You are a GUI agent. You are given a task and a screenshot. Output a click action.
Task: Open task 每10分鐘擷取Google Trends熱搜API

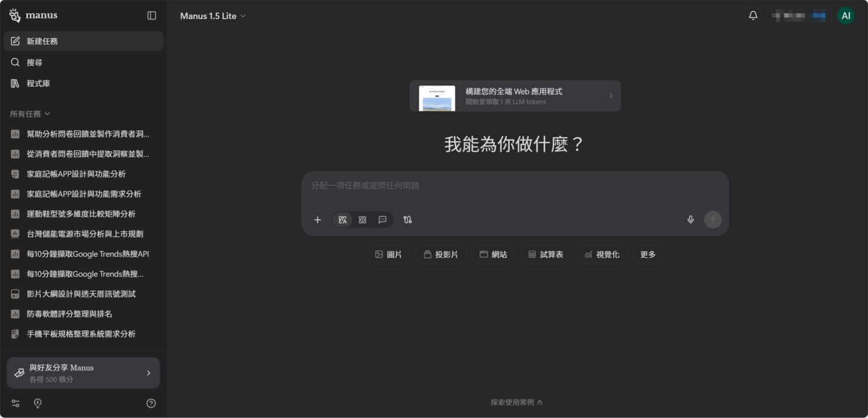coord(83,254)
